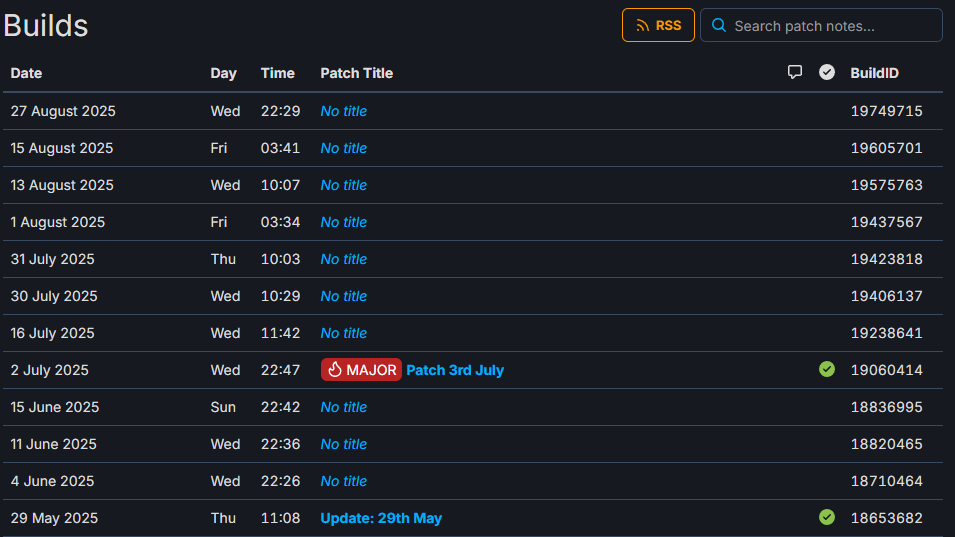Click the Patch Title column header
Viewport: 955px width, 537px height.
point(356,73)
